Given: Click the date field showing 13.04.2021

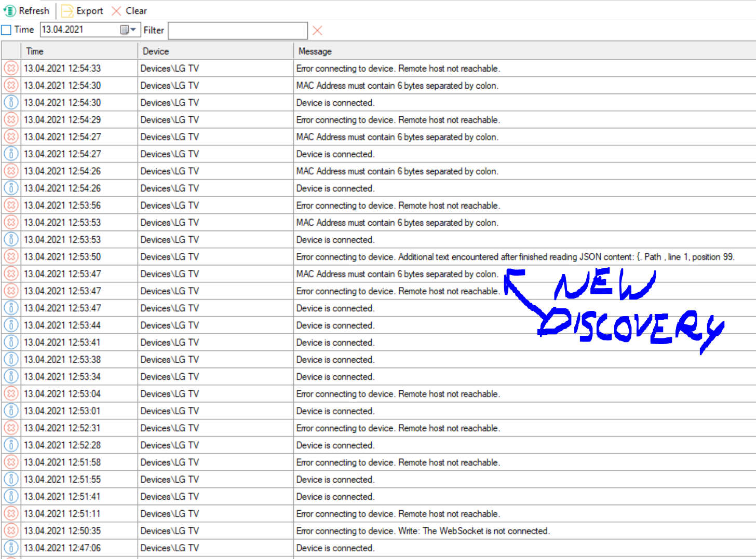Looking at the screenshot, I should pyautogui.click(x=78, y=30).
